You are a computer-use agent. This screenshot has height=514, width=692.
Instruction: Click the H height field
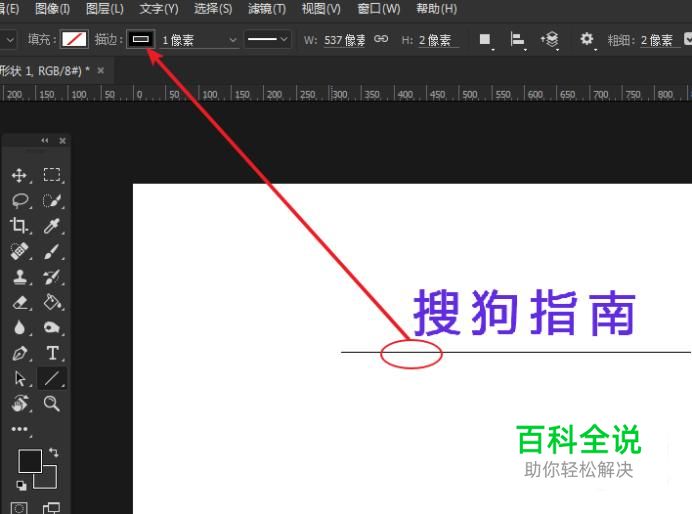[438, 40]
